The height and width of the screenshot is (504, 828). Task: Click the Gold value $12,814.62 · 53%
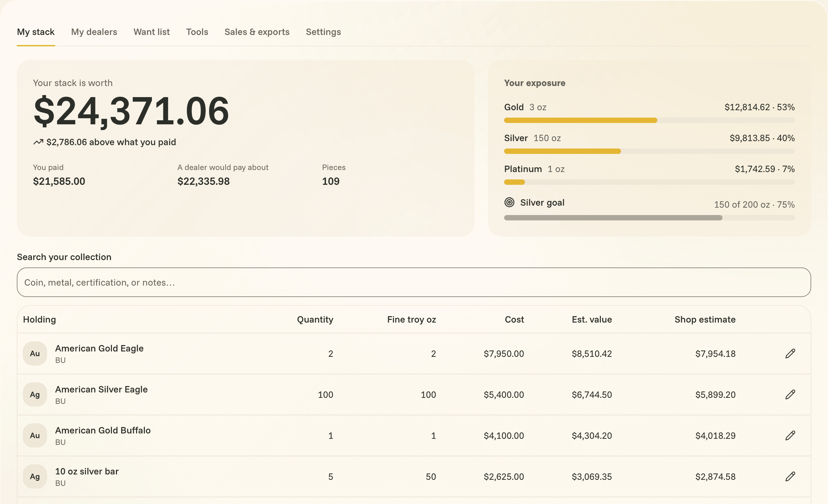(x=759, y=107)
